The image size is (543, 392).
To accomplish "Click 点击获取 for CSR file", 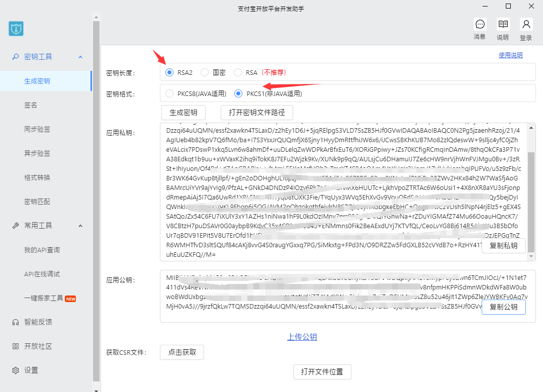I will click(182, 352).
